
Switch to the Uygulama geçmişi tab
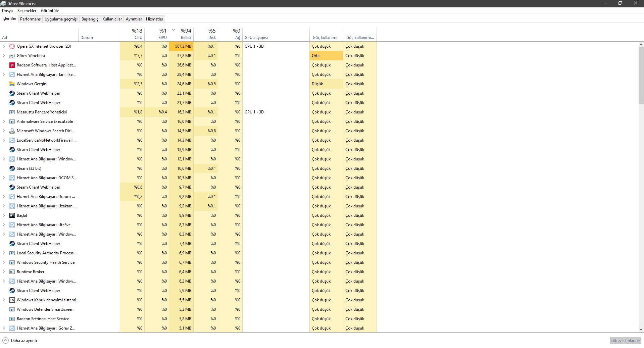[61, 19]
